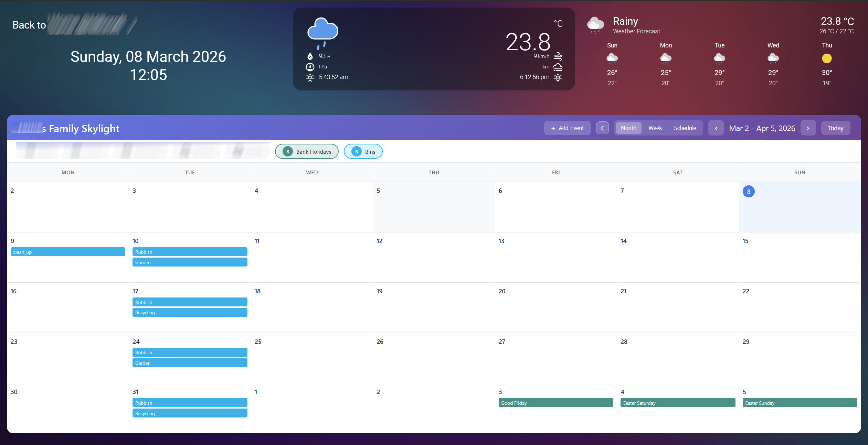868x445 pixels.
Task: Select the Month view tab
Action: click(628, 128)
